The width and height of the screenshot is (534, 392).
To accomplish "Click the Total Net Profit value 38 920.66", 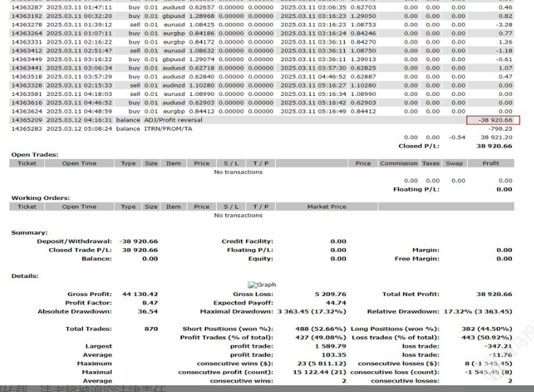I will coord(494,294).
